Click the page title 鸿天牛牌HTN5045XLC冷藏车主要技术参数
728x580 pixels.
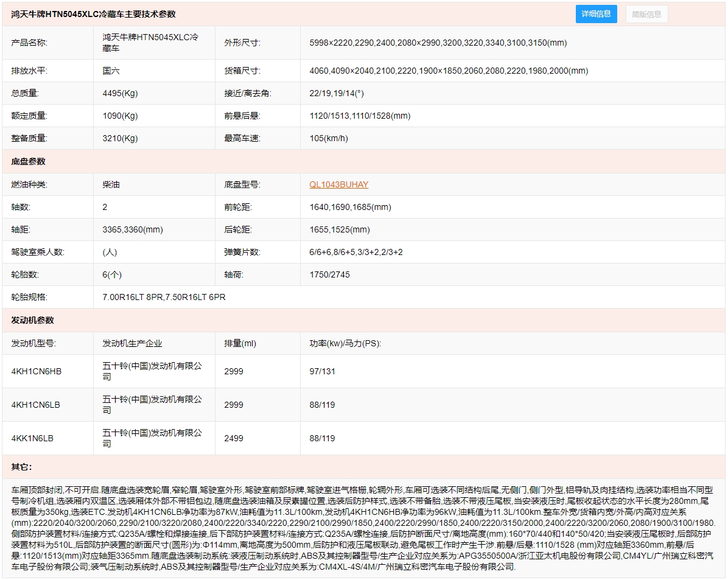point(93,14)
